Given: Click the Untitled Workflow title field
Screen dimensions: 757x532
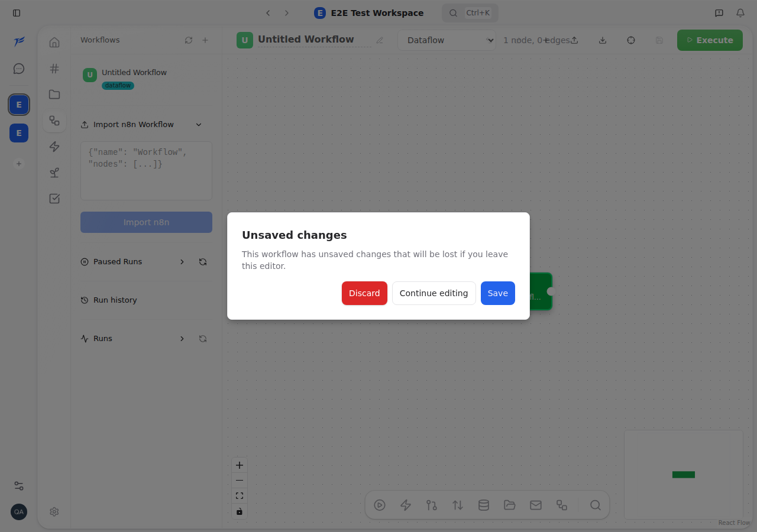Looking at the screenshot, I should tap(314, 40).
